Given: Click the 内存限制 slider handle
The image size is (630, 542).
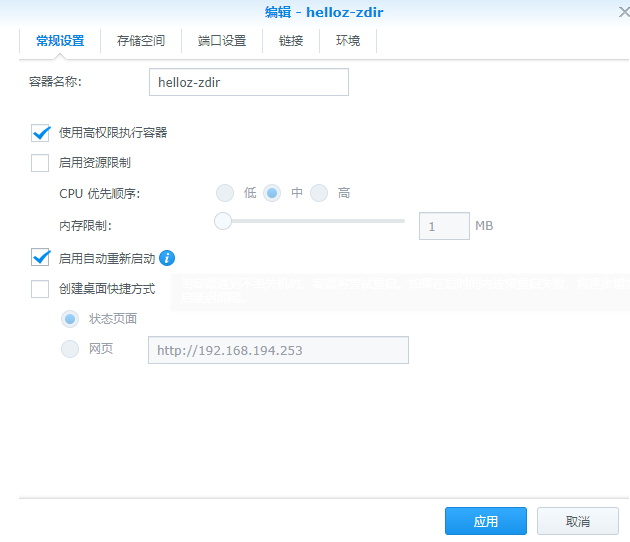Looking at the screenshot, I should coord(223,221).
